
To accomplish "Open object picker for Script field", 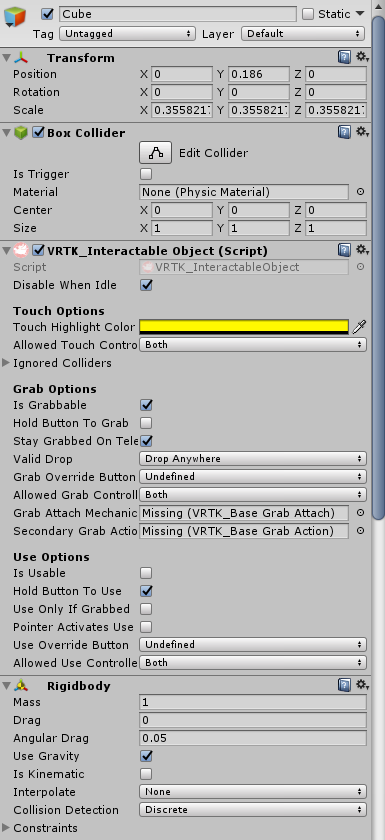I will point(360,267).
